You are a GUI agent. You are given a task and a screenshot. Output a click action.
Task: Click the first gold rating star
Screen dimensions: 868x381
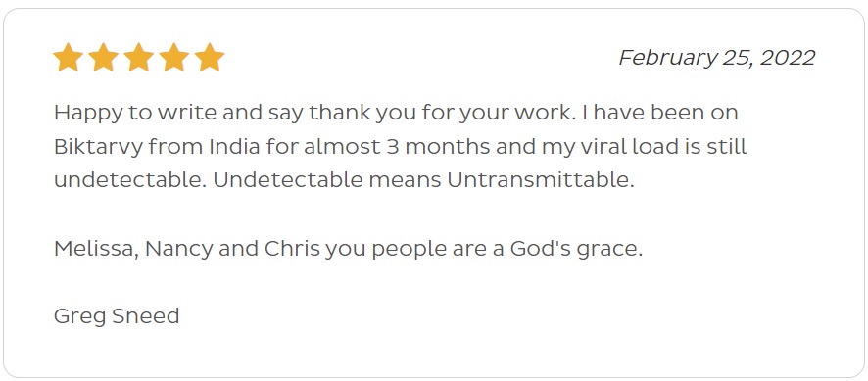(x=69, y=57)
